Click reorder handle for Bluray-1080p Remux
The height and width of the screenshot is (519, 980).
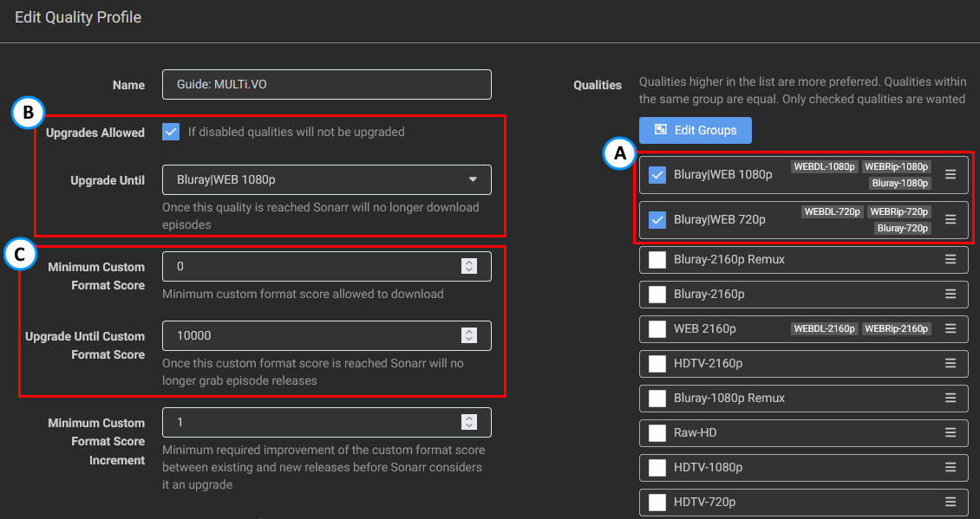pos(951,398)
